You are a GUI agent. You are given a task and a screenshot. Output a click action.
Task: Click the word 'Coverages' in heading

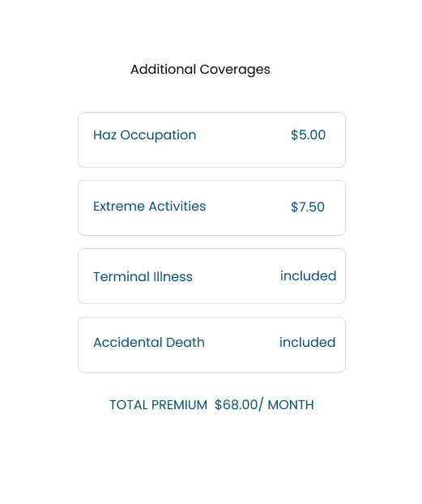click(235, 70)
